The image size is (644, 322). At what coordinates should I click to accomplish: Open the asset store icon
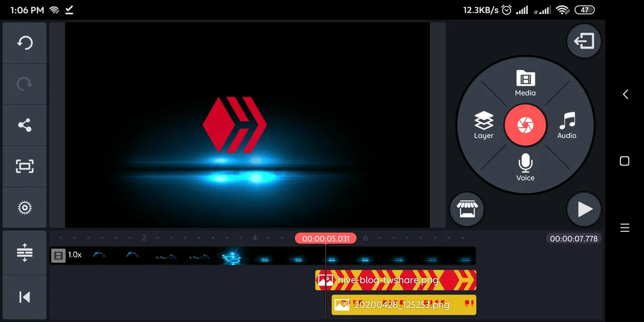click(466, 209)
